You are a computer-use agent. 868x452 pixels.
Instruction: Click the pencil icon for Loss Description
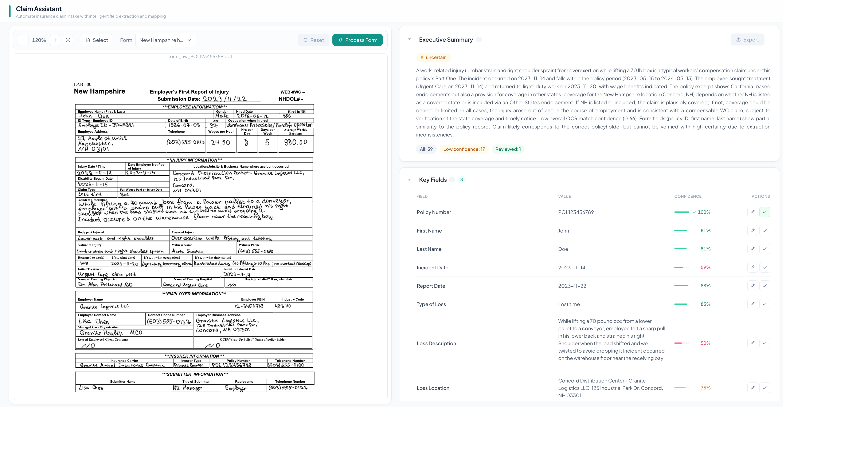(752, 343)
